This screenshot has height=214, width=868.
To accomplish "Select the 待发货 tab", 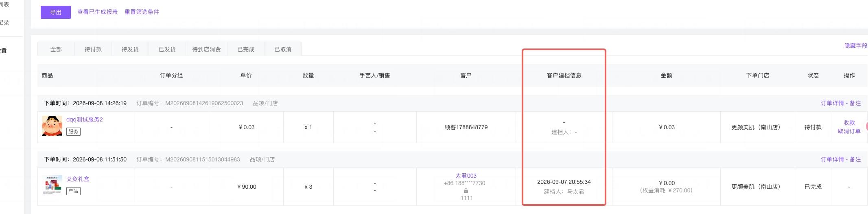I will coord(130,49).
